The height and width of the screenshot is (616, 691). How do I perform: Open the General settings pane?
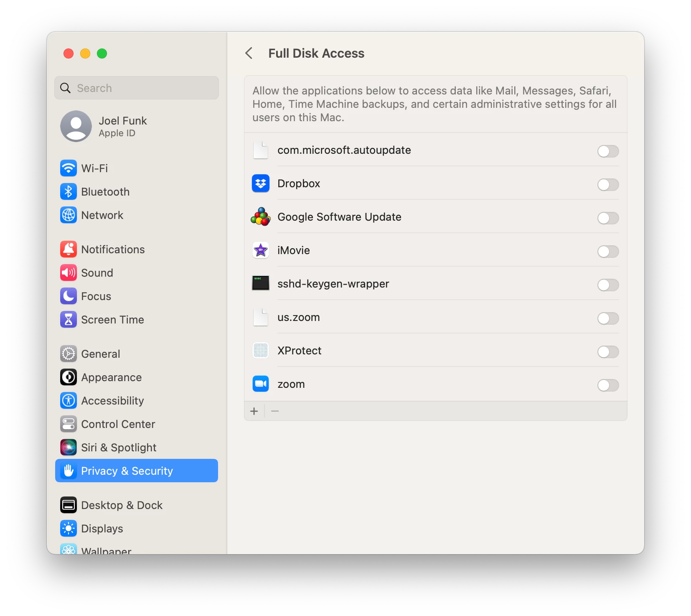pyautogui.click(x=137, y=354)
